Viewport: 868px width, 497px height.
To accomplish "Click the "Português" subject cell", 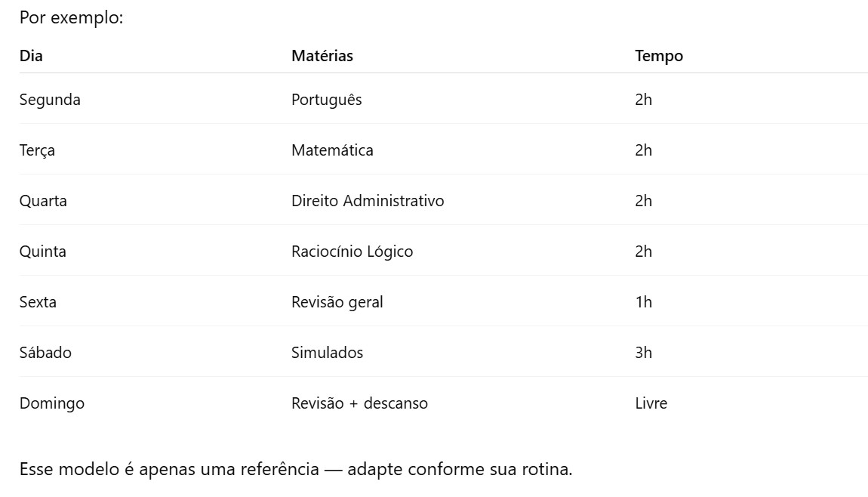I will [x=327, y=100].
